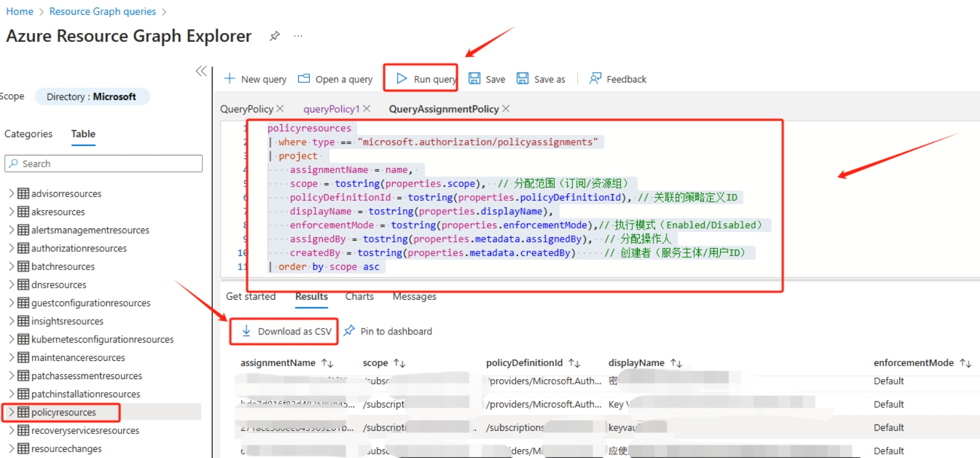This screenshot has height=458, width=980.
Task: Expand the dnsresources table
Action: pyautogui.click(x=11, y=284)
